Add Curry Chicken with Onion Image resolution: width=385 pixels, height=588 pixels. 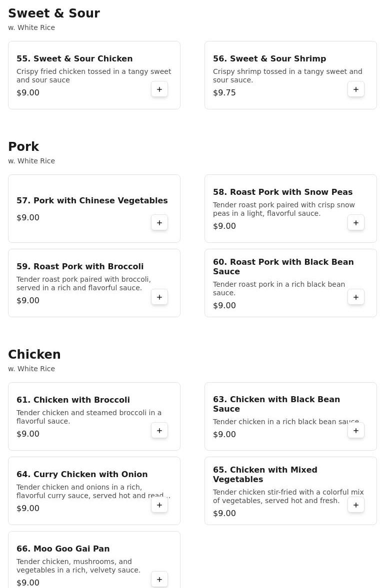pyautogui.click(x=159, y=505)
